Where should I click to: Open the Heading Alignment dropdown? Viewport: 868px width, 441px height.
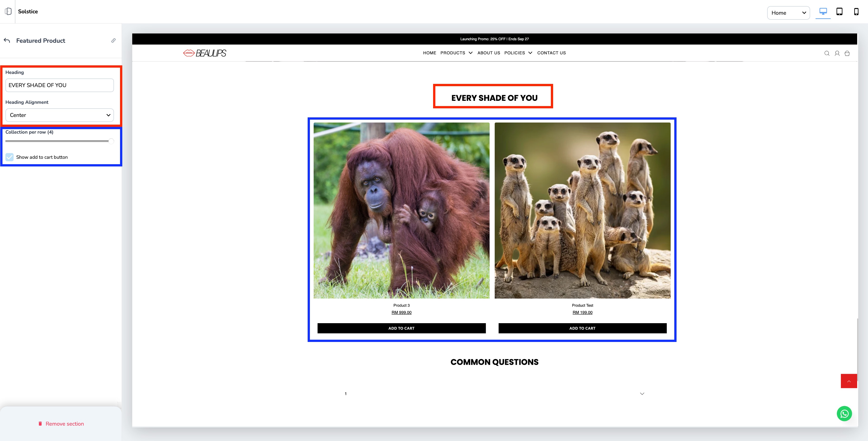click(60, 115)
